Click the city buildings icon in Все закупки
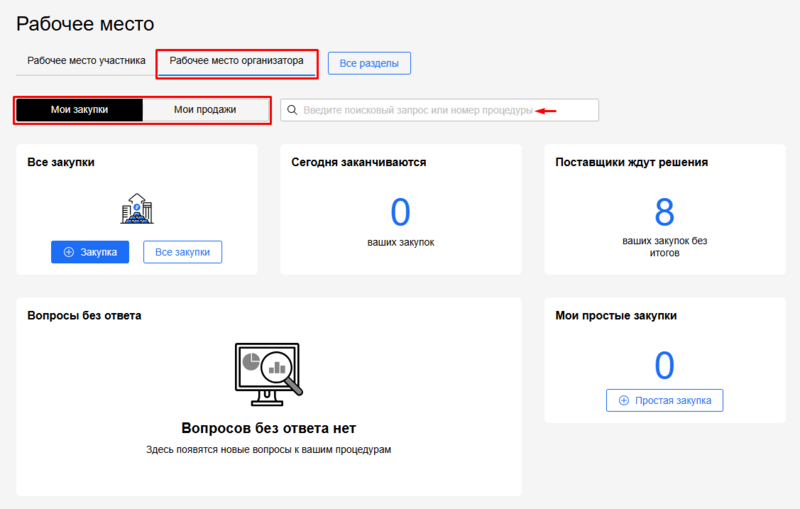Screen dimensions: 800x509 (x=137, y=208)
